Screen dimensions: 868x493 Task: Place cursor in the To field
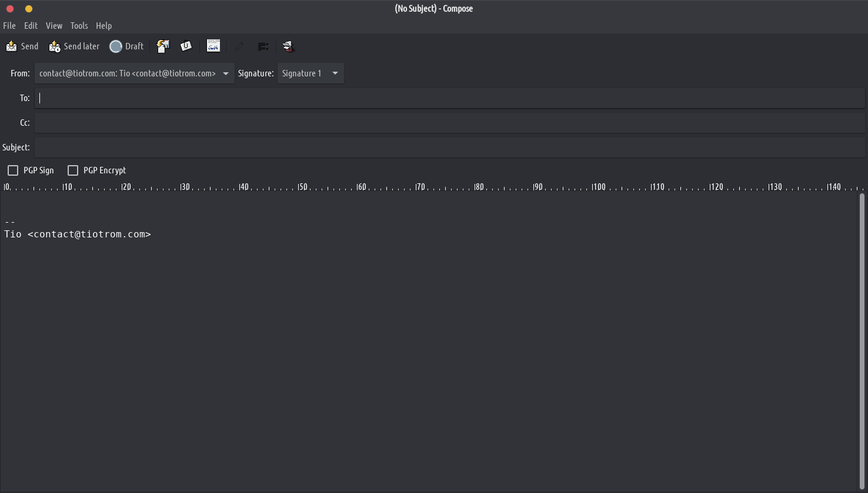tap(449, 98)
